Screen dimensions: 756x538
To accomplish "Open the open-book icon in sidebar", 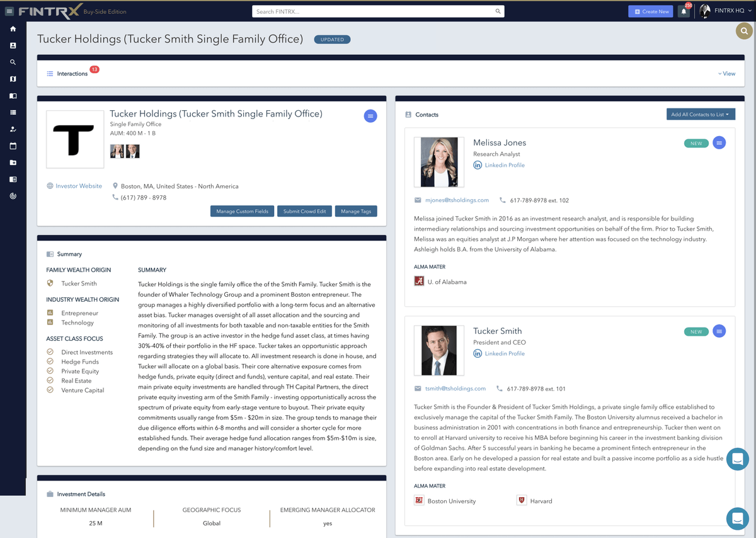I will coord(13,96).
